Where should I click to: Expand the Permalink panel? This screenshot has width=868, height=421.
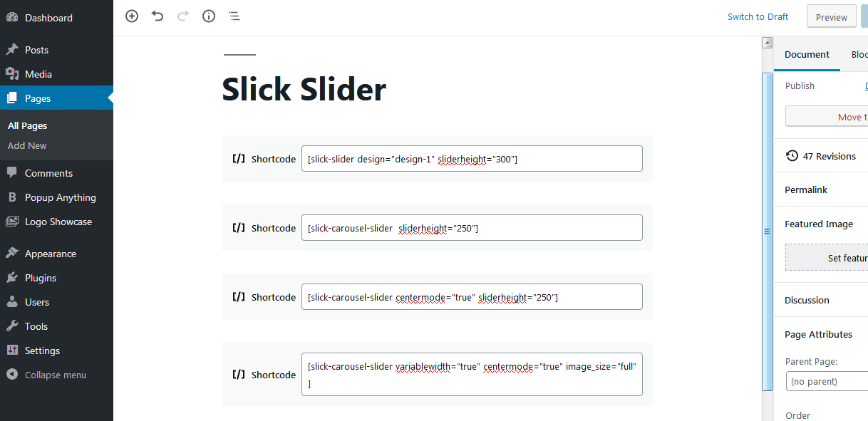point(820,190)
